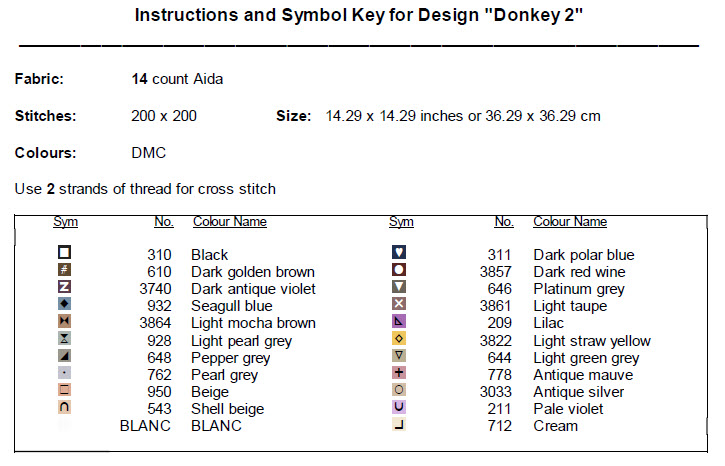Select the Pale violet U symbol

point(399,408)
